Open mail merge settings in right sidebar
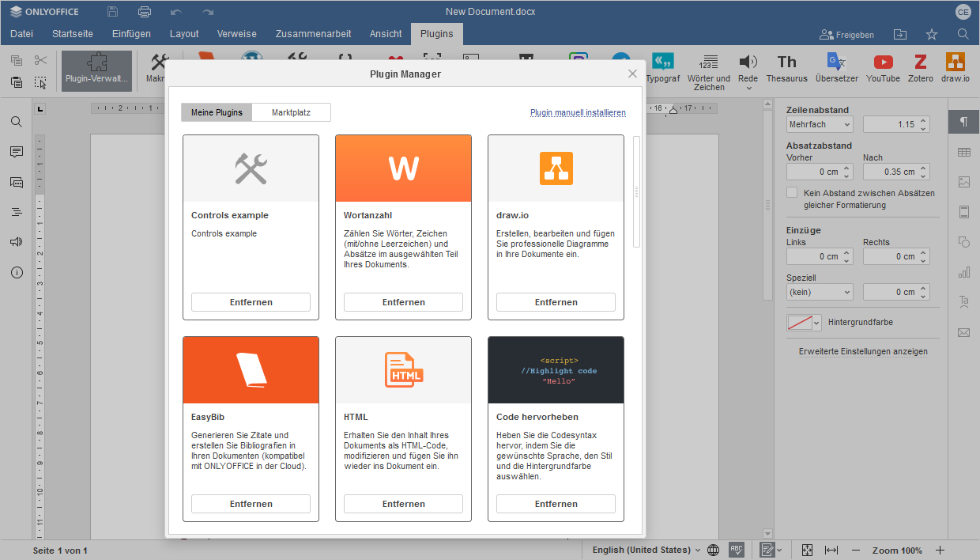This screenshot has width=980, height=560. (964, 332)
